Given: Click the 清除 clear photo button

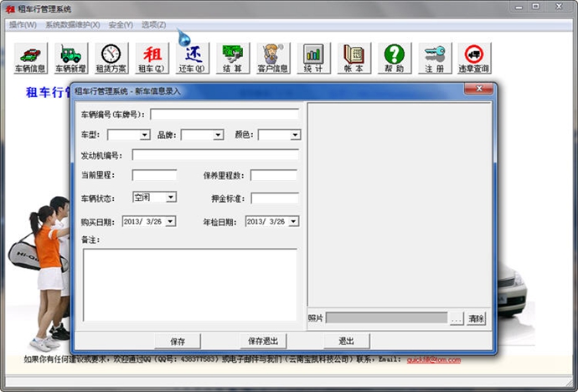Looking at the screenshot, I should (477, 318).
